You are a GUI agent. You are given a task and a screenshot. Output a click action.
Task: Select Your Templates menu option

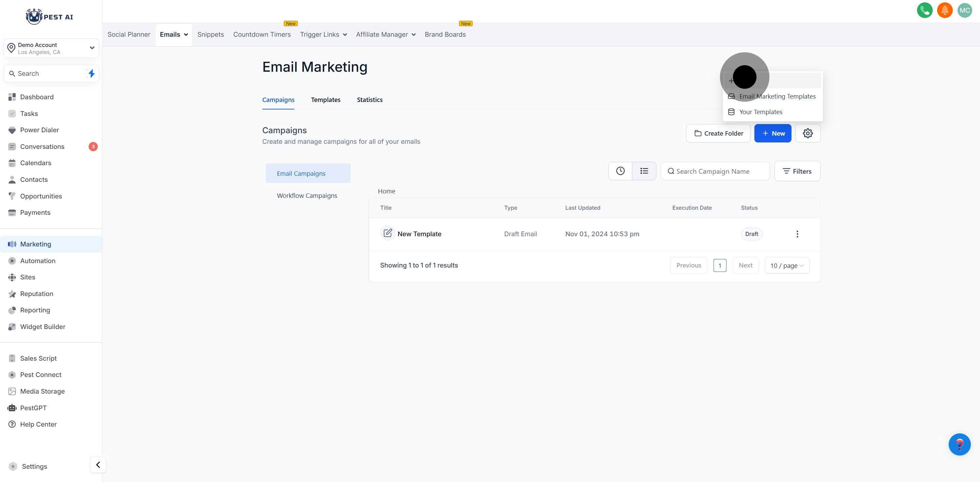pyautogui.click(x=760, y=112)
